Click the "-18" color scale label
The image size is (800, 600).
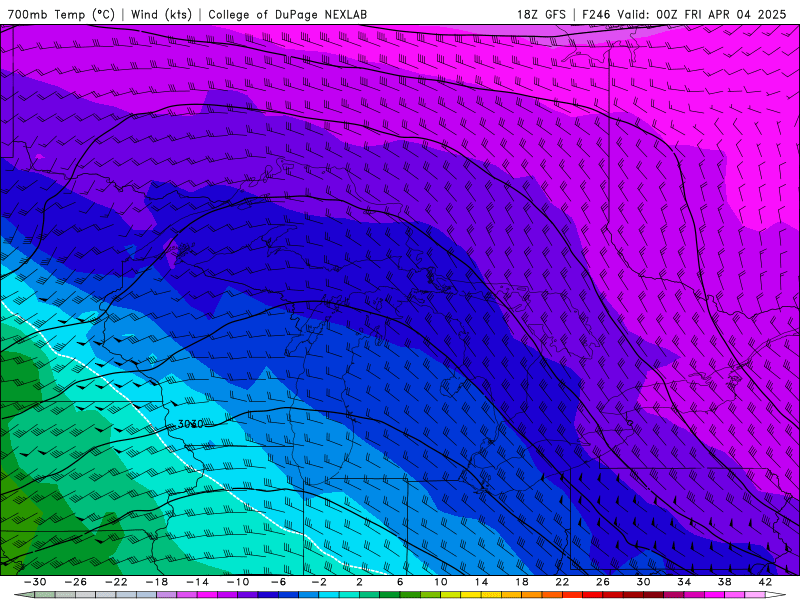click(x=157, y=582)
